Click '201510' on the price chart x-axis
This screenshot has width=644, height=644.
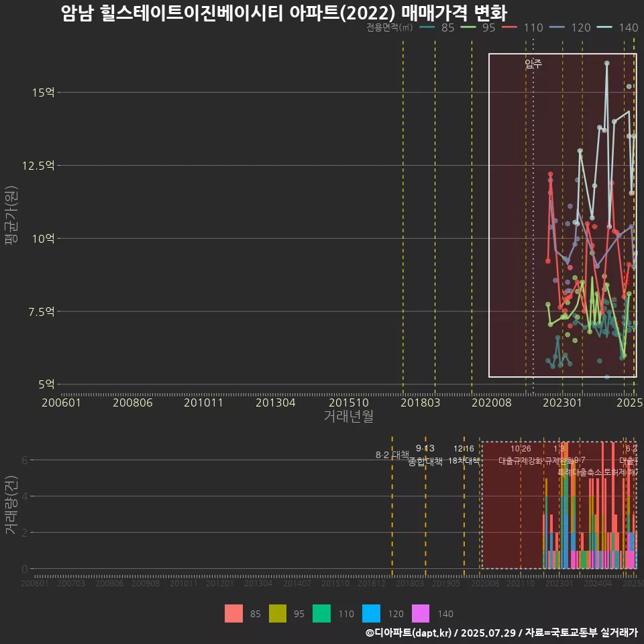tap(349, 402)
